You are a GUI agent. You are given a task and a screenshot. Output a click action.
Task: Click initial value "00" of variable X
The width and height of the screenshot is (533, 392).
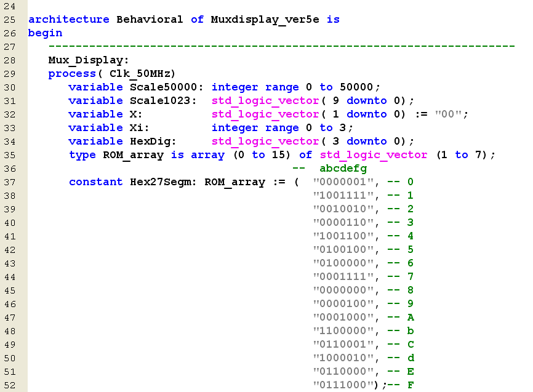pyautogui.click(x=448, y=114)
